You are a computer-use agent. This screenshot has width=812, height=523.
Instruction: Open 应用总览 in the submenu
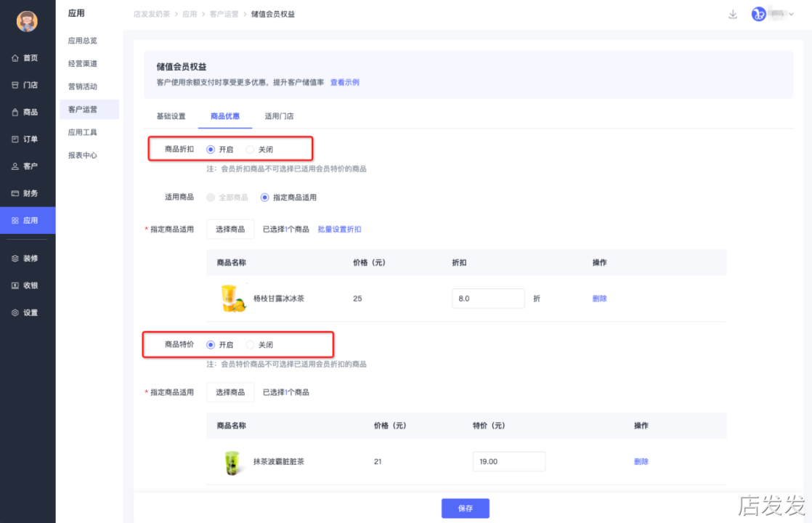(x=83, y=41)
